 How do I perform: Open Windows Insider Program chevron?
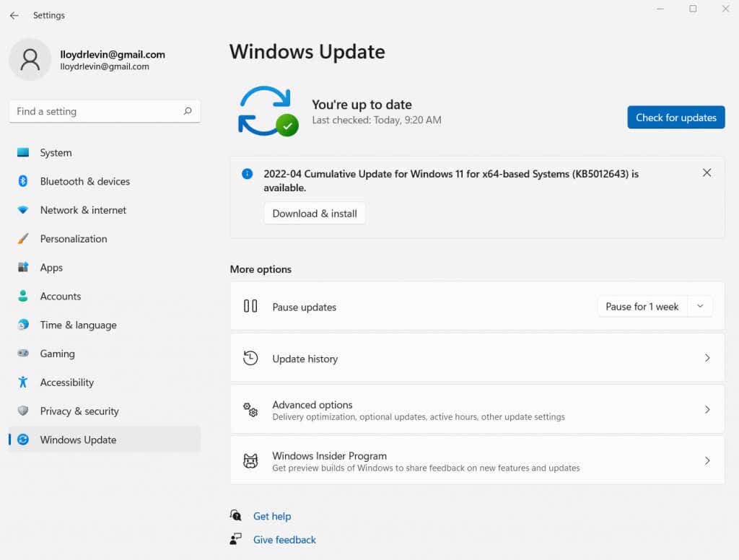pyautogui.click(x=707, y=460)
